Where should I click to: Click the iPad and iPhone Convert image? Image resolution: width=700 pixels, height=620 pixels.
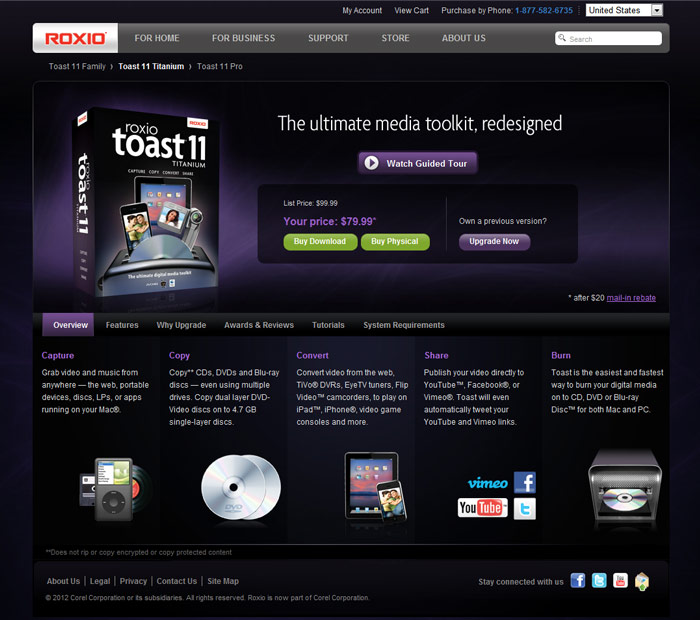pos(375,487)
